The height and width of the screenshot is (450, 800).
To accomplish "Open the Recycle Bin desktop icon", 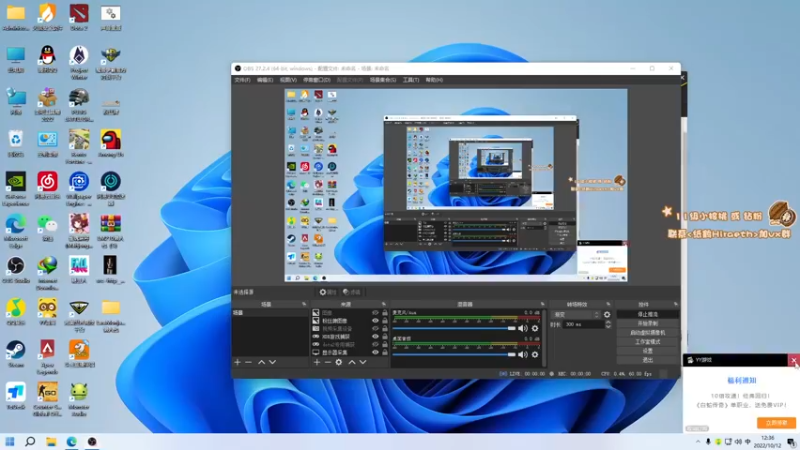I will pyautogui.click(x=16, y=143).
